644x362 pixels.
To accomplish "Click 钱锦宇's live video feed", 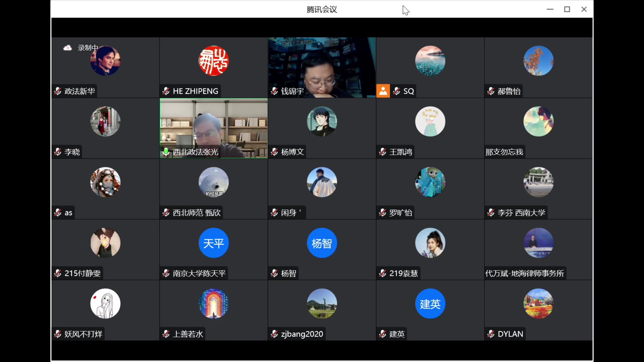I will [322, 66].
